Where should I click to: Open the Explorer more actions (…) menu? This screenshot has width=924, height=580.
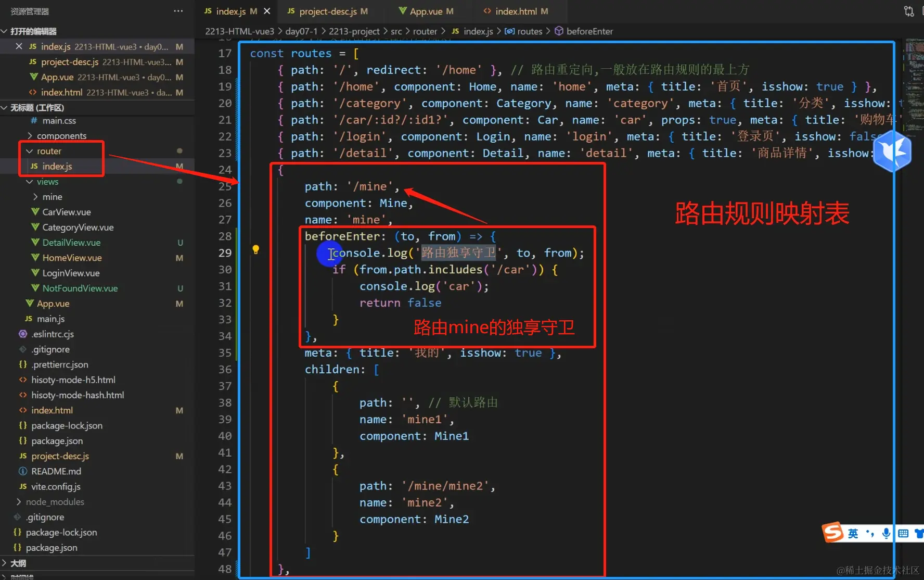pyautogui.click(x=178, y=11)
